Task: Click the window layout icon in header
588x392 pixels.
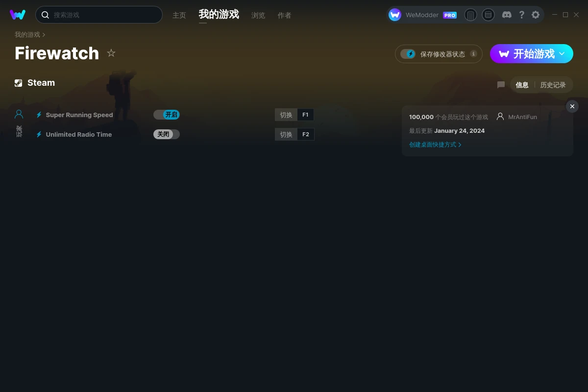Action: click(x=488, y=15)
